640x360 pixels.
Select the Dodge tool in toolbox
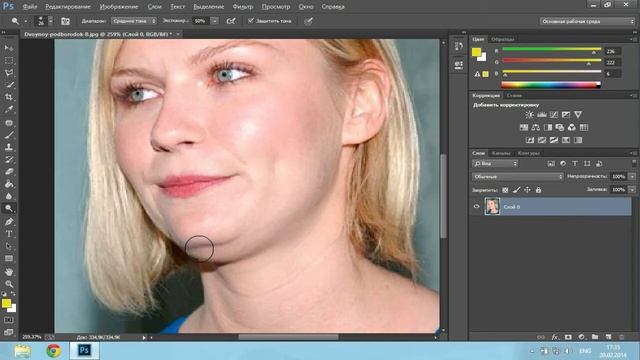(9, 208)
